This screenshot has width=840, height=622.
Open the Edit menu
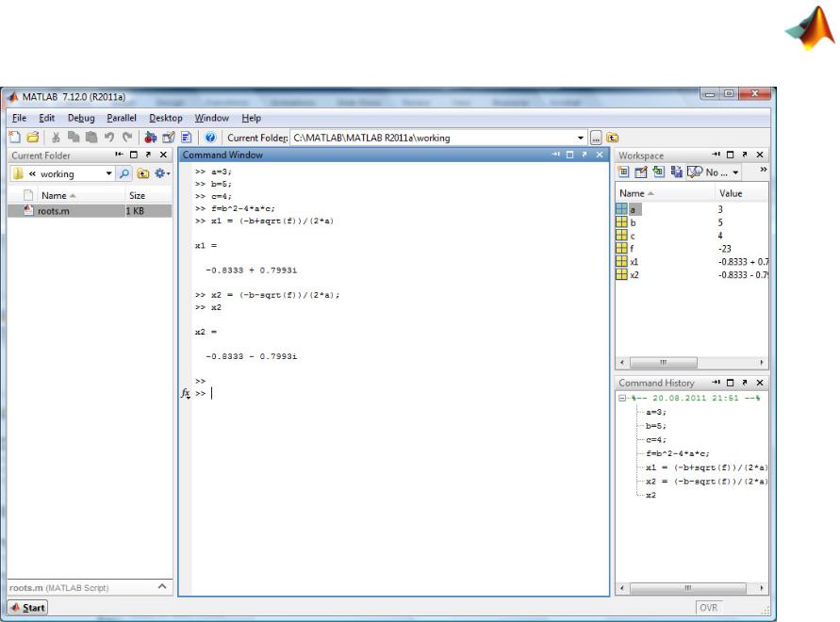pyautogui.click(x=46, y=118)
